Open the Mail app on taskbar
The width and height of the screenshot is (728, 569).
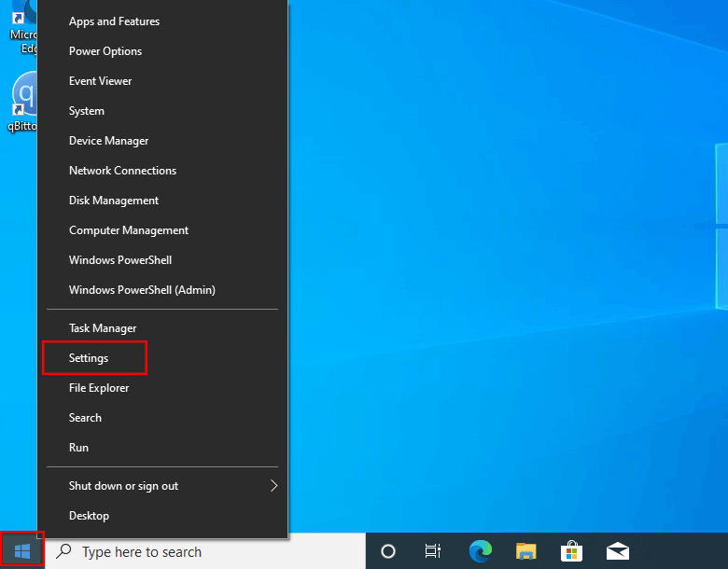click(x=617, y=551)
